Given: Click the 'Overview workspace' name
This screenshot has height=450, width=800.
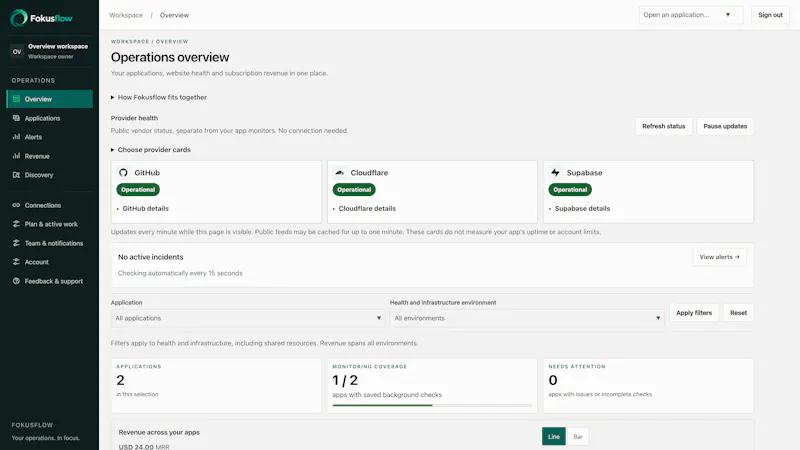Looking at the screenshot, I should [58, 46].
